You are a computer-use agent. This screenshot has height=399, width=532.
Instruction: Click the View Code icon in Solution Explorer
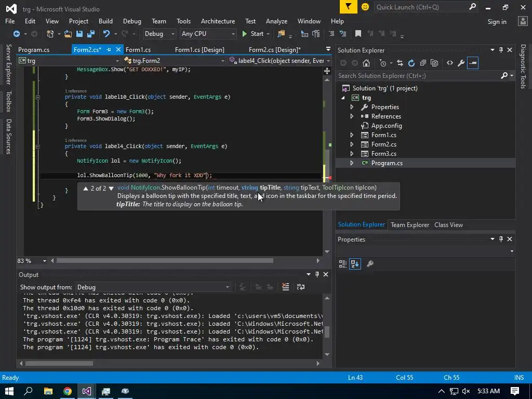pyautogui.click(x=450, y=63)
